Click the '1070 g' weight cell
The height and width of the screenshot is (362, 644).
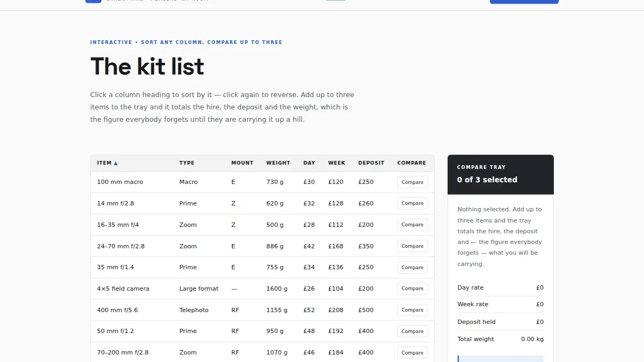pyautogui.click(x=277, y=352)
